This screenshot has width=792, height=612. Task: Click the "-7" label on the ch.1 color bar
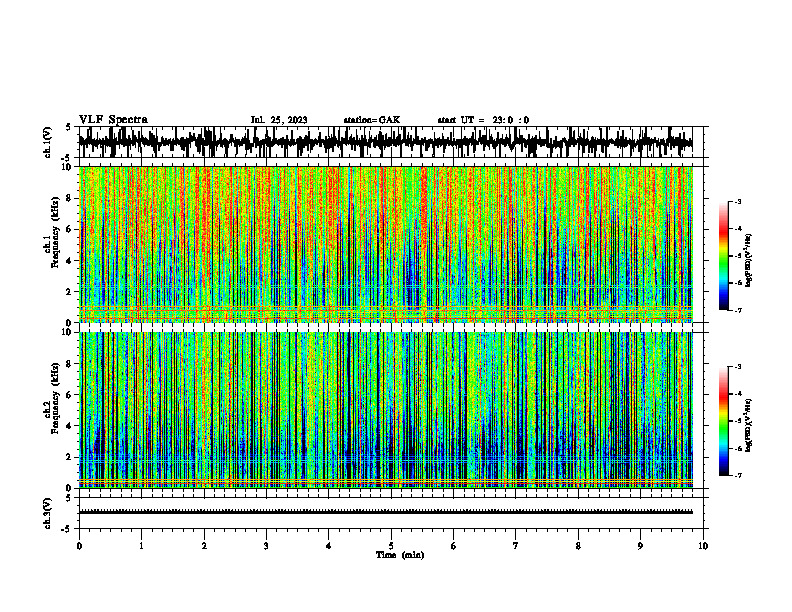738,310
